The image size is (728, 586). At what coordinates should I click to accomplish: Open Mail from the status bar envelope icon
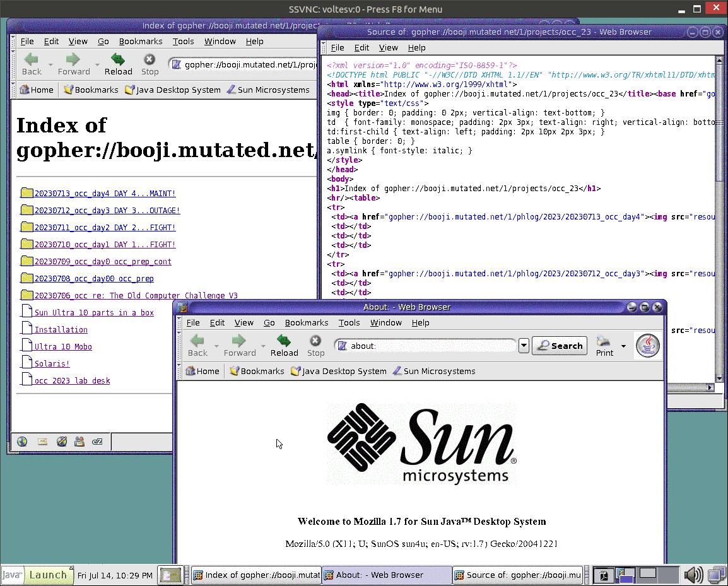[x=42, y=442]
